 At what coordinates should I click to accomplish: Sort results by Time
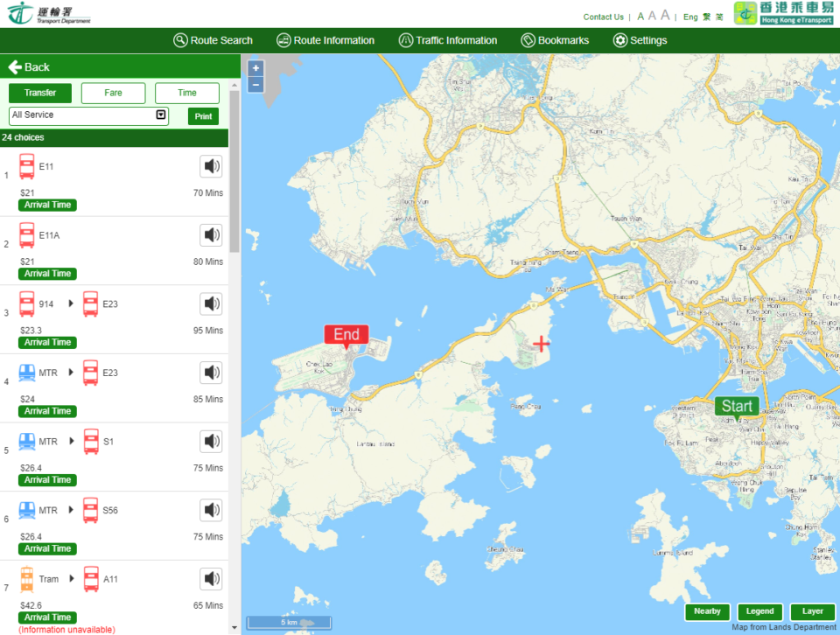pyautogui.click(x=187, y=93)
